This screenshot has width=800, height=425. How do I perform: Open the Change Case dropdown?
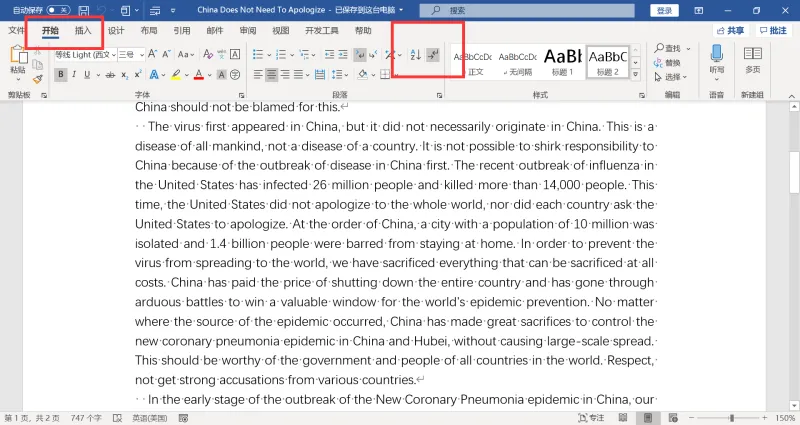(186, 54)
